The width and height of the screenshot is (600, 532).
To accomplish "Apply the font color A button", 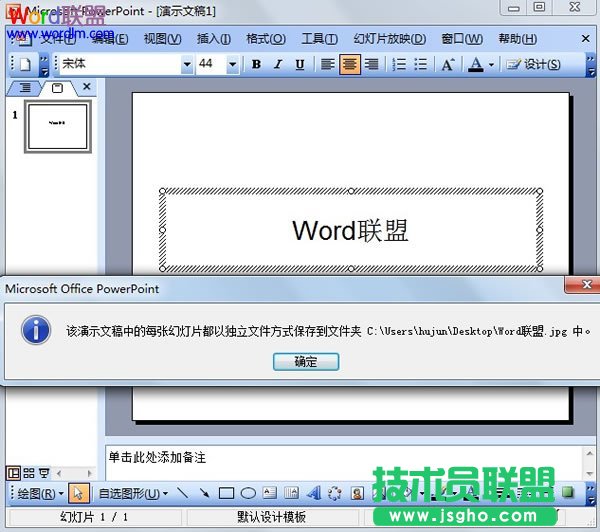I will [476, 64].
